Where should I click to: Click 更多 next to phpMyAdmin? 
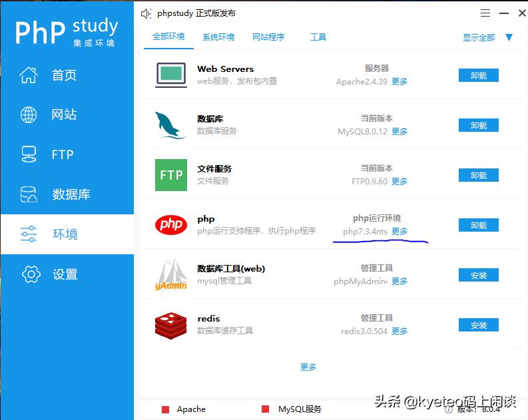tap(399, 281)
